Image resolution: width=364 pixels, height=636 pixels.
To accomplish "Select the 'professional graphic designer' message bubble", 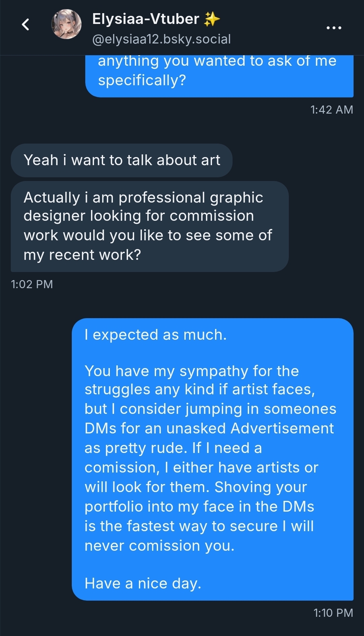I will point(149,226).
